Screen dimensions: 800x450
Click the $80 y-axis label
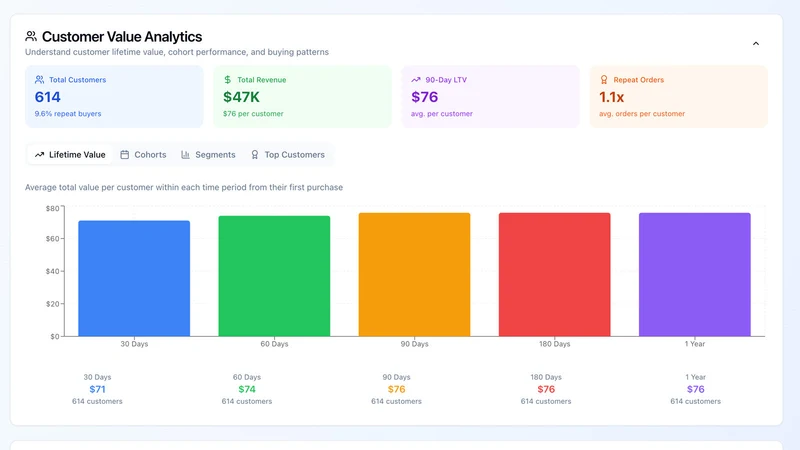52,208
